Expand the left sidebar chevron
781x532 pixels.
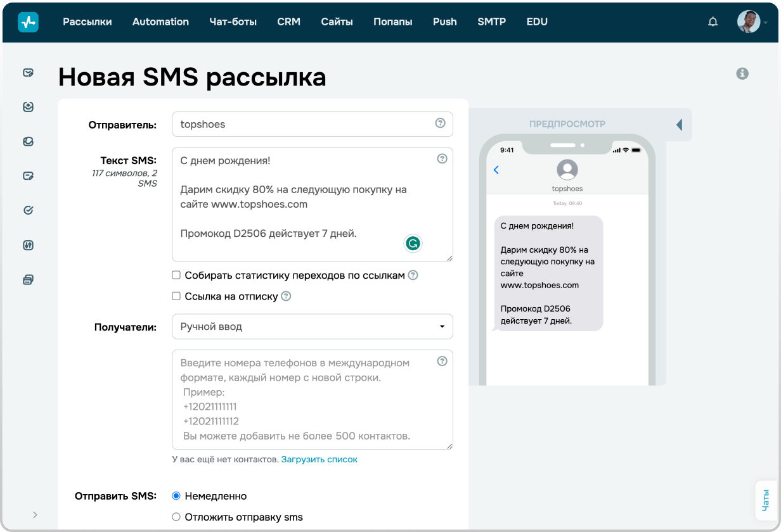[x=35, y=514]
